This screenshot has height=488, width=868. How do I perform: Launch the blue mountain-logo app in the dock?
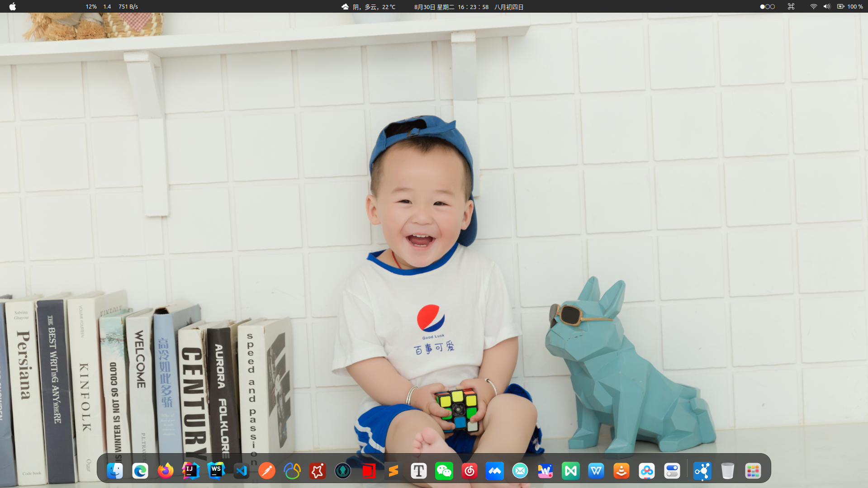[495, 471]
